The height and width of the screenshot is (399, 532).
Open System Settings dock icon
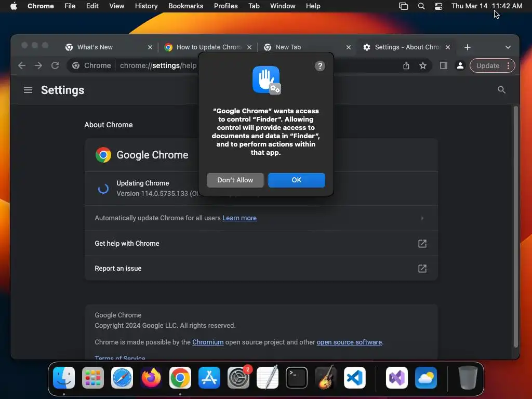pyautogui.click(x=238, y=378)
